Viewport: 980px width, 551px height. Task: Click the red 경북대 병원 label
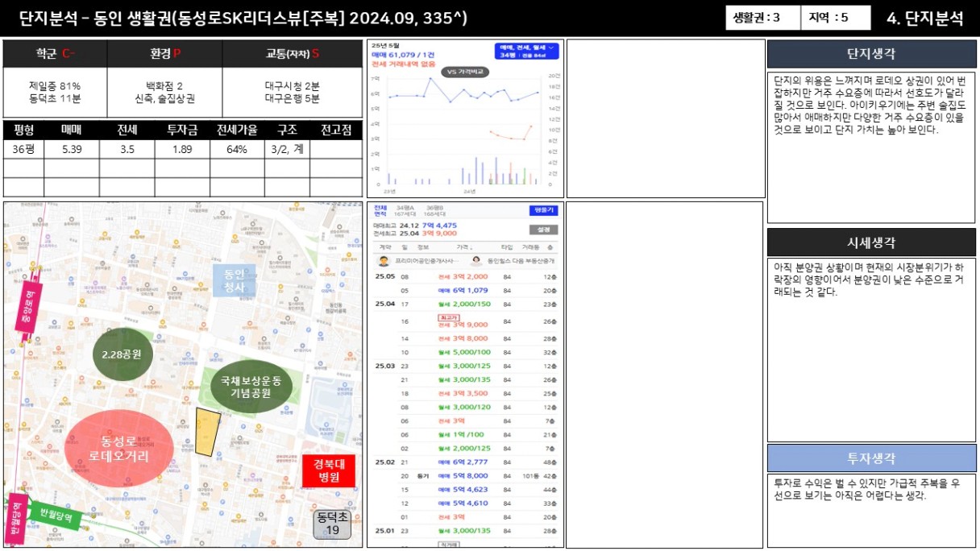[x=327, y=470]
